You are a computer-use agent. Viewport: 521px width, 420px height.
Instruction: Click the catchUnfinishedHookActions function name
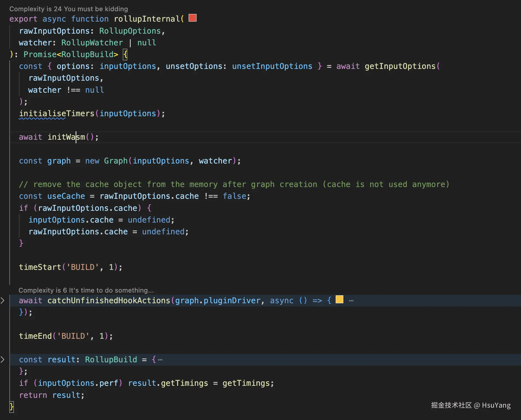point(109,301)
